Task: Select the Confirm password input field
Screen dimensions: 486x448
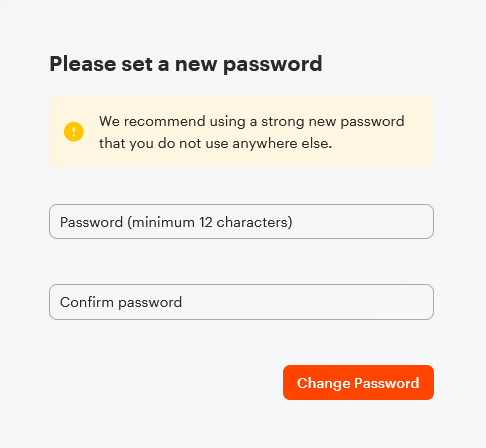Action: click(241, 302)
